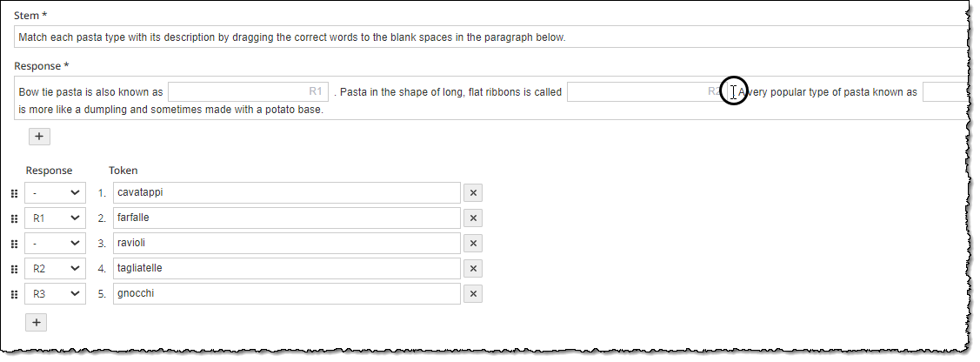Add a new token with bottom plus button

click(37, 323)
